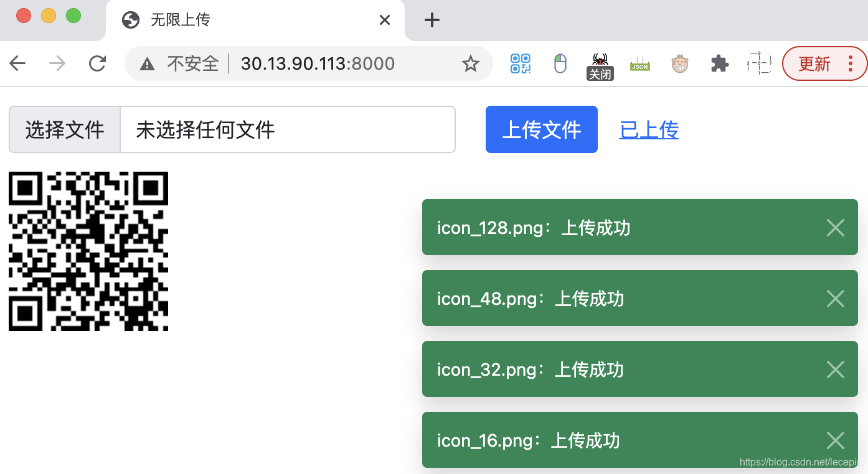Click the 未选择任何文件 file field
The width and height of the screenshot is (868, 474).
pos(288,129)
